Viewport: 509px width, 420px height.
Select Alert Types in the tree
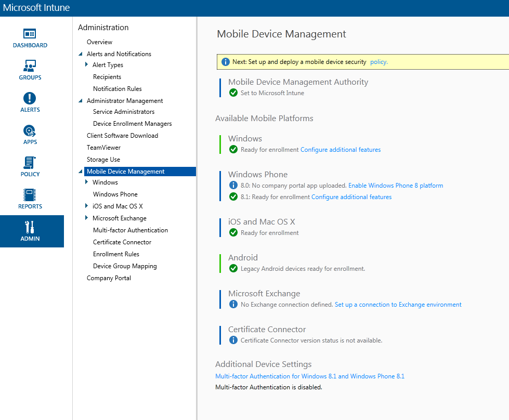pyautogui.click(x=108, y=65)
